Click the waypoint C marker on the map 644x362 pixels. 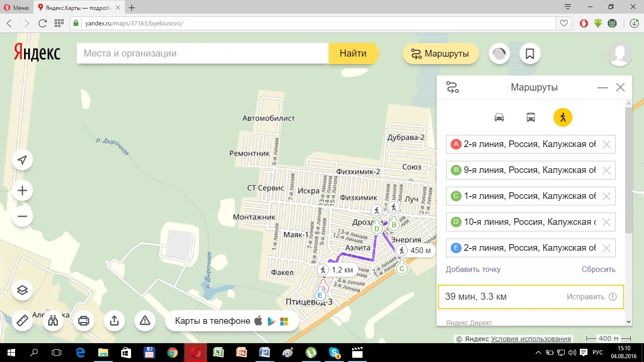click(x=402, y=267)
